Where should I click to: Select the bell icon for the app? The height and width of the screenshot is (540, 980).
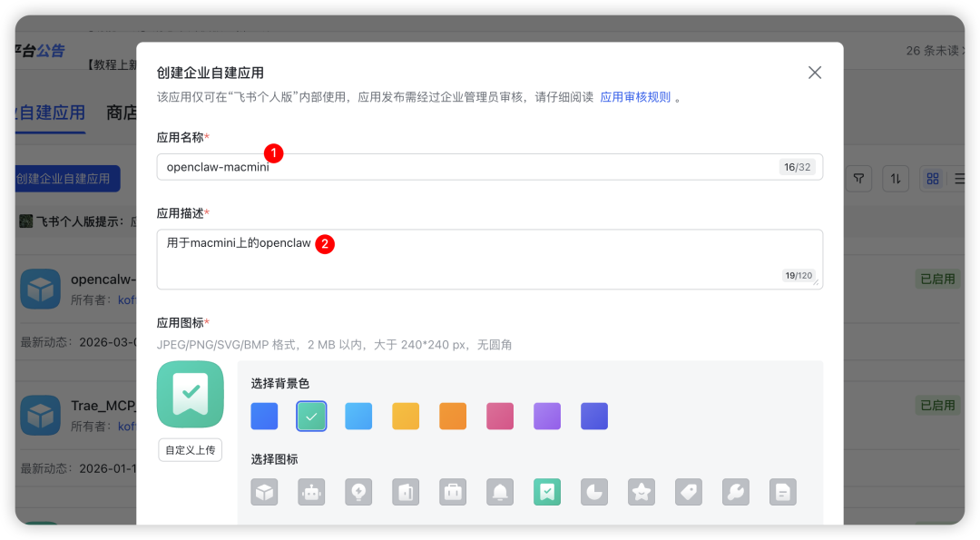(500, 492)
